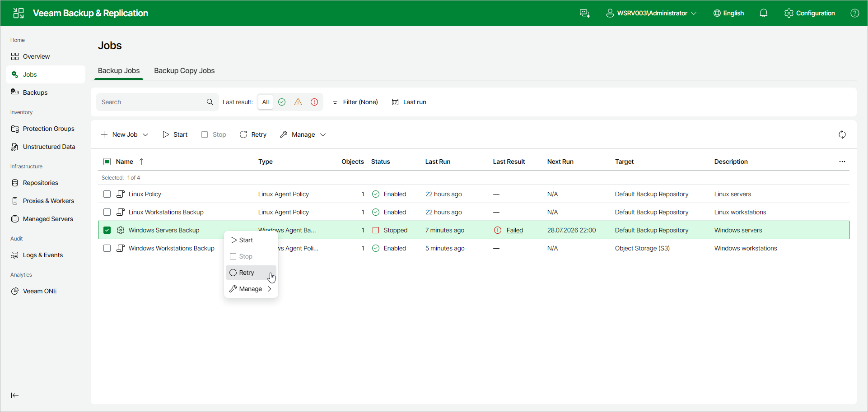Open Protection Groups in the sidebar
The height and width of the screenshot is (412, 868).
click(x=46, y=129)
